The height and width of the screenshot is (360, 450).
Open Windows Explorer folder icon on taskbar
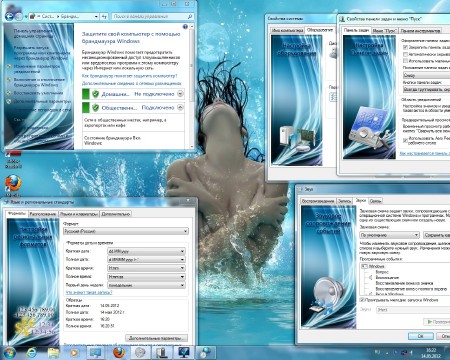pyautogui.click(x=53, y=353)
